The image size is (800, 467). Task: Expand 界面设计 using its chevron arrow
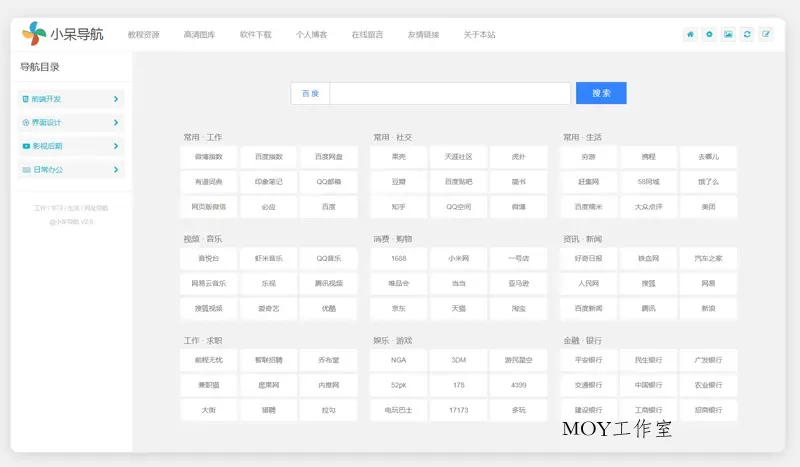[x=116, y=123]
